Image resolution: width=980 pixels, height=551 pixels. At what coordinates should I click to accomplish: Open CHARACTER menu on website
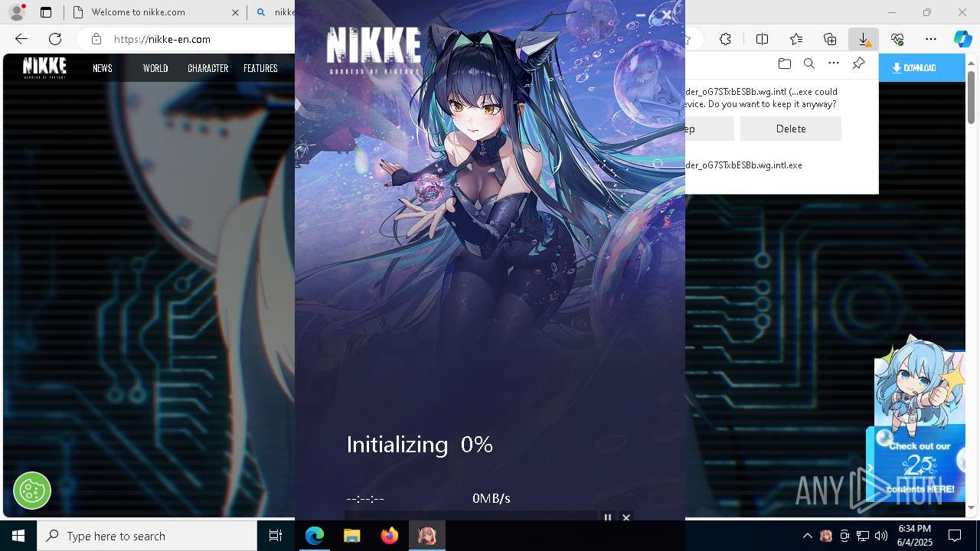[208, 68]
